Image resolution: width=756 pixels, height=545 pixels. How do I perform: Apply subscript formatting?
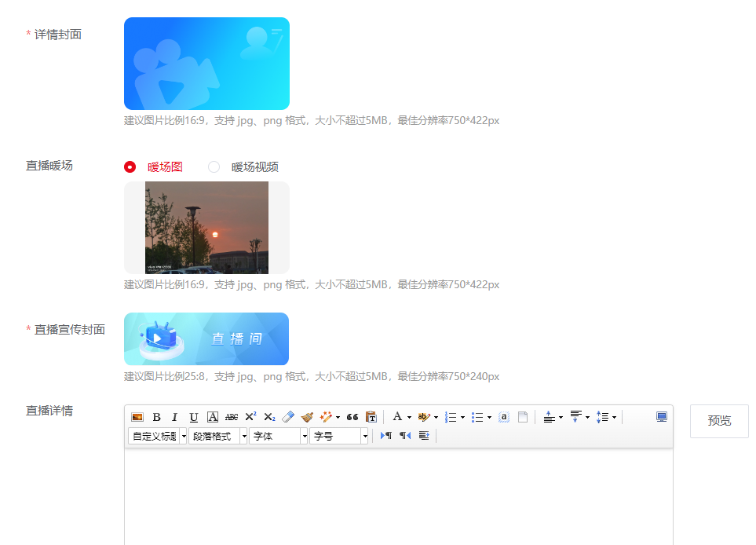(x=269, y=417)
